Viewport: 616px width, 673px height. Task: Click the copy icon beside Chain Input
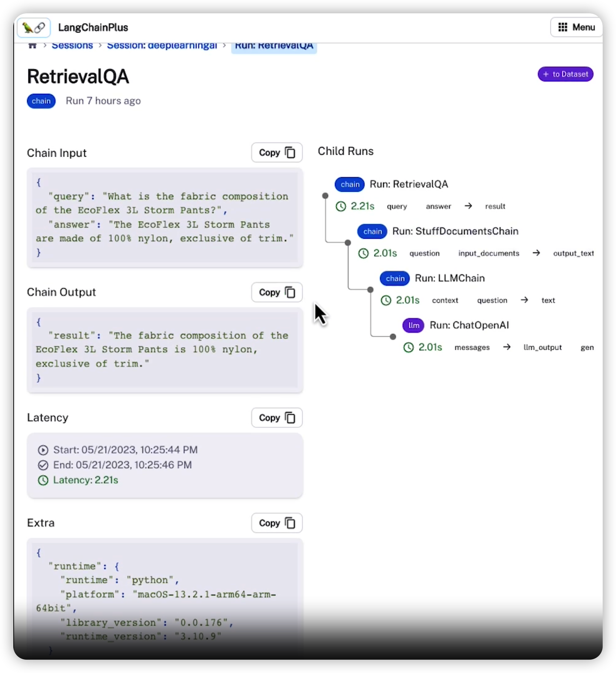click(290, 153)
